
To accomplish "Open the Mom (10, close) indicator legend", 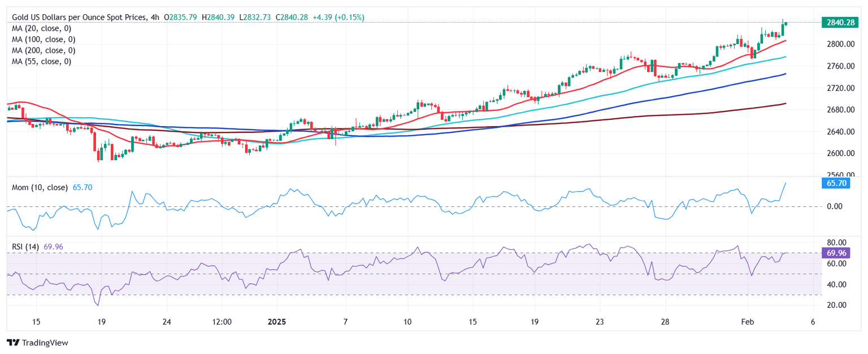I will (x=40, y=187).
